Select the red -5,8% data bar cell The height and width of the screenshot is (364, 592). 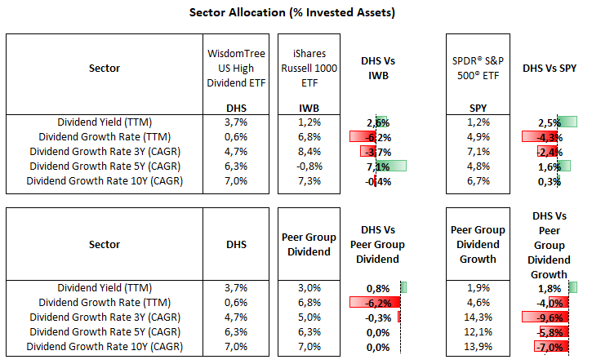coord(549,331)
